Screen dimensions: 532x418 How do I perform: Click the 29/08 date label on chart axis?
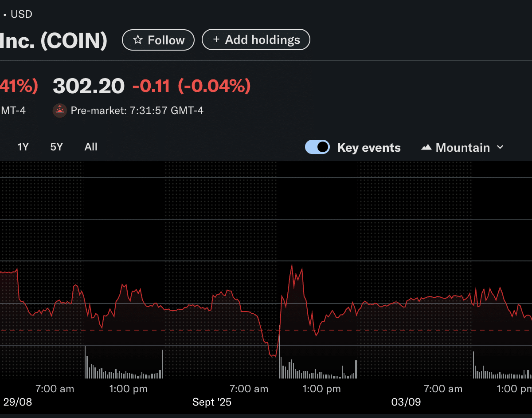18,402
